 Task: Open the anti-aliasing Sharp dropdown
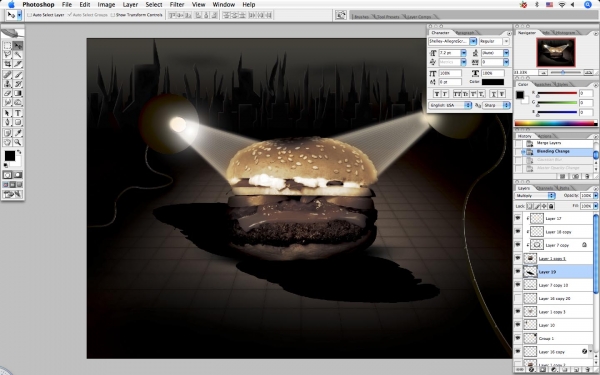click(x=496, y=105)
